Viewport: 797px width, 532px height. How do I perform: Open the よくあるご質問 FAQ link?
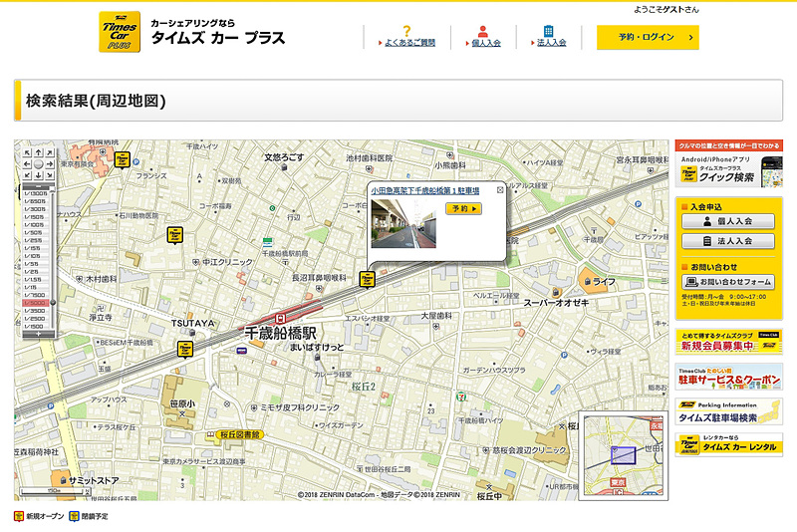point(409,43)
